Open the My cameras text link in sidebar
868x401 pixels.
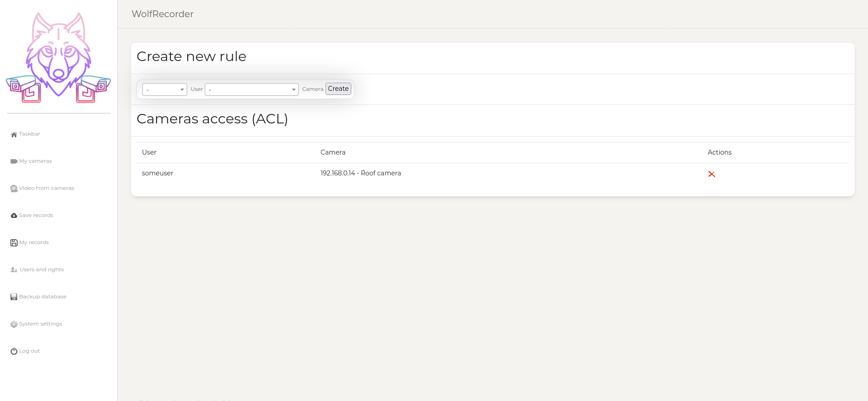tap(35, 161)
